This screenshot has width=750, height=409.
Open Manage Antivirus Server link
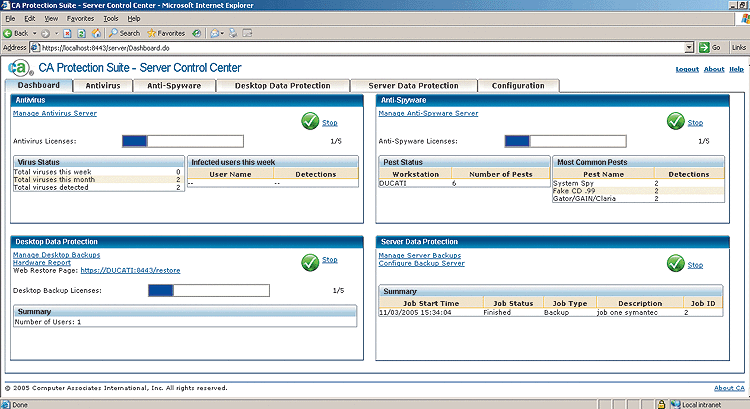coord(55,113)
